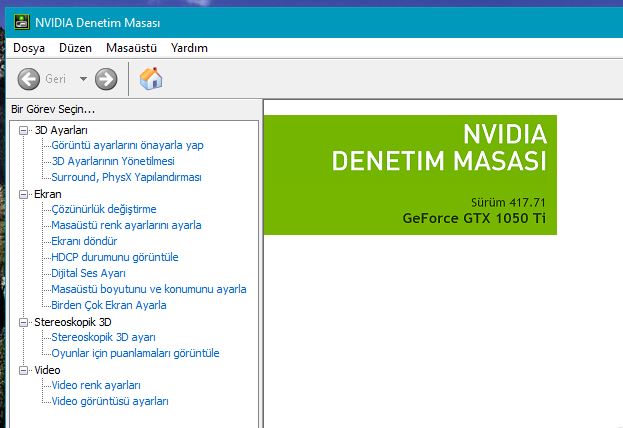Click the Ekran category label
The width and height of the screenshot is (623, 428).
point(48,194)
